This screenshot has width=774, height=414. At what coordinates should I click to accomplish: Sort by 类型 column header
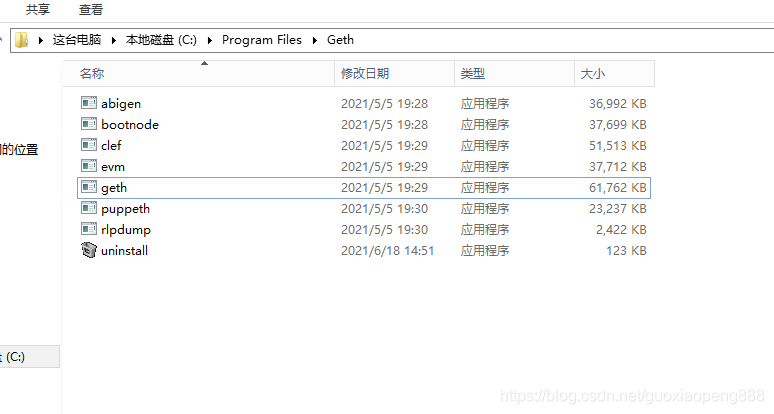point(514,74)
